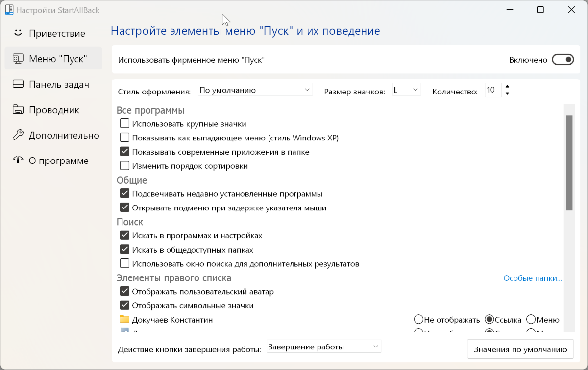Click the gauge icon beside О программе

(x=18, y=161)
